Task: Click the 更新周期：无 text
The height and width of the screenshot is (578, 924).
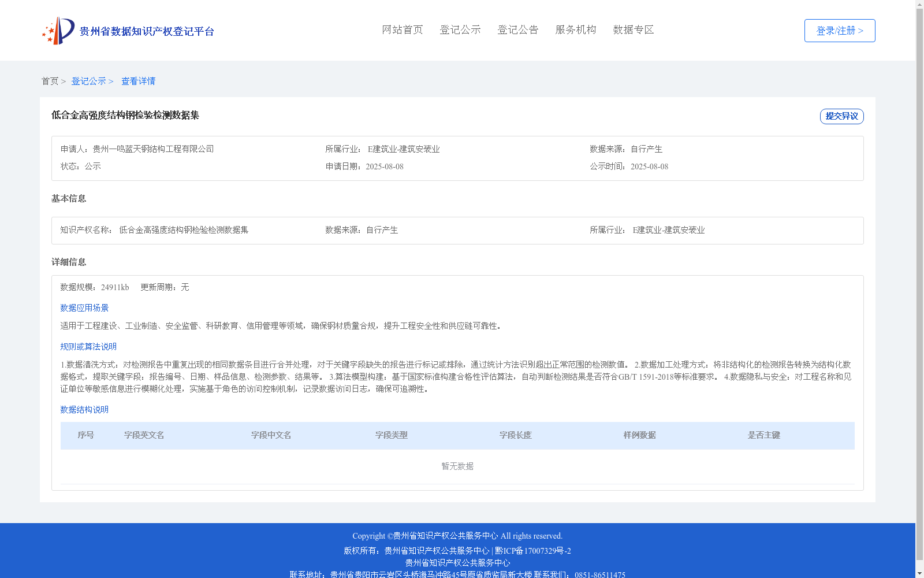Action: point(165,287)
